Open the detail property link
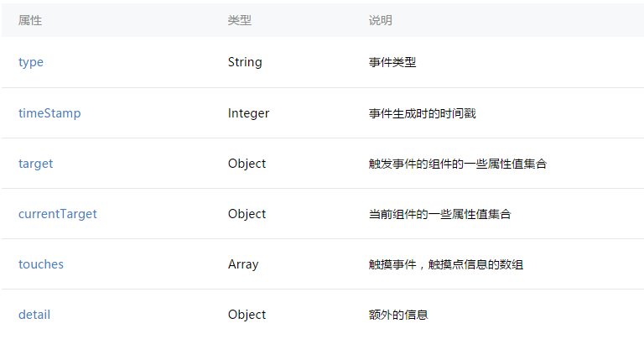The height and width of the screenshot is (339, 644). coord(34,315)
